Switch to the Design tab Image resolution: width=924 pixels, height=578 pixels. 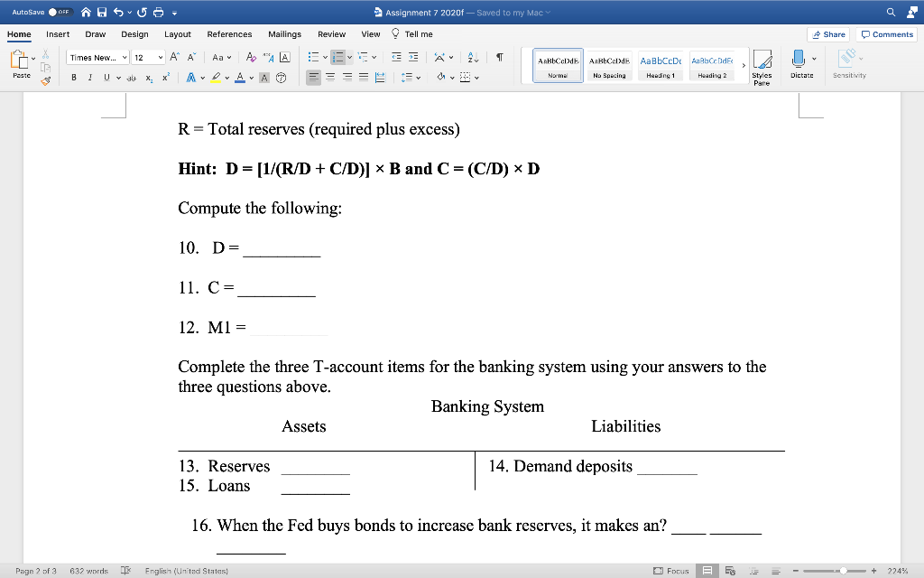tap(134, 34)
